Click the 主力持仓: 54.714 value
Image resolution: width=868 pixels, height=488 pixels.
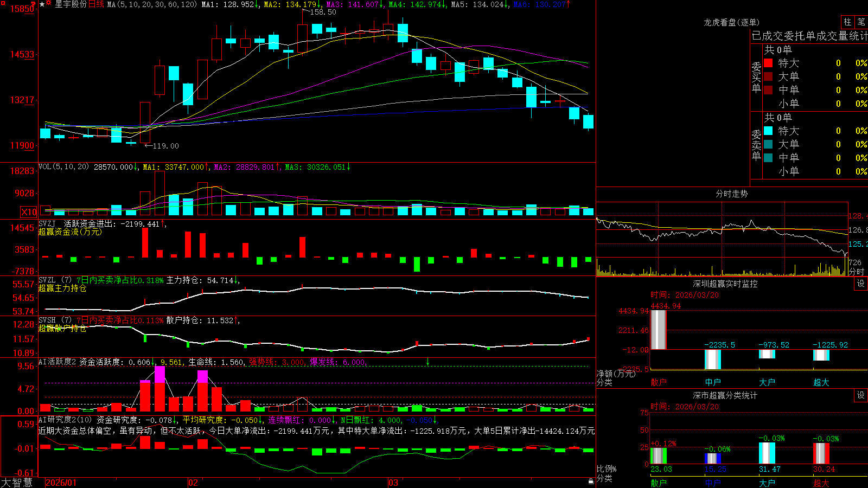[200, 280]
